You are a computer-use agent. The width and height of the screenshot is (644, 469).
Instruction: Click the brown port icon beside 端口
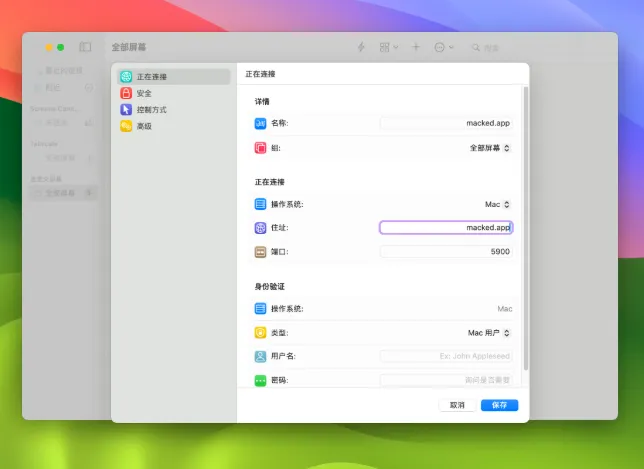(260, 252)
